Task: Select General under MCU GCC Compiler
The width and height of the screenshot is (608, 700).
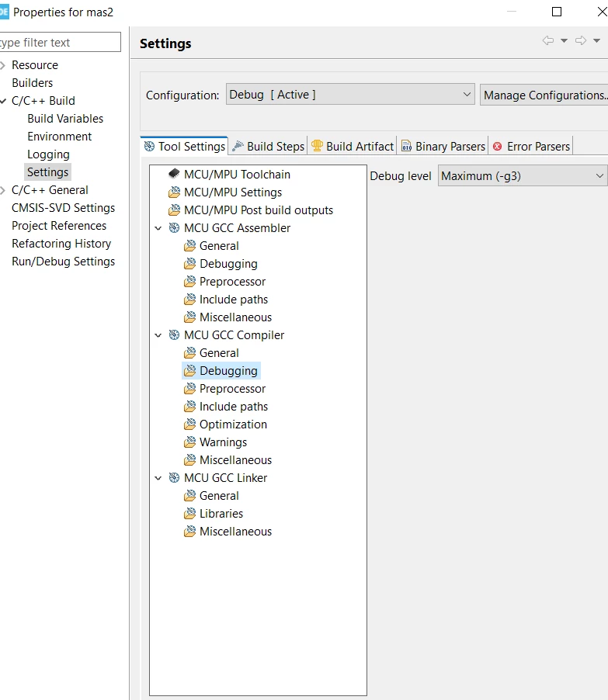Action: 219,352
